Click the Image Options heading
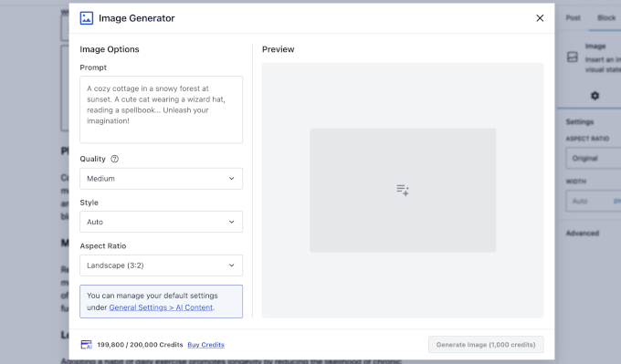The height and width of the screenshot is (364, 621). [110, 49]
